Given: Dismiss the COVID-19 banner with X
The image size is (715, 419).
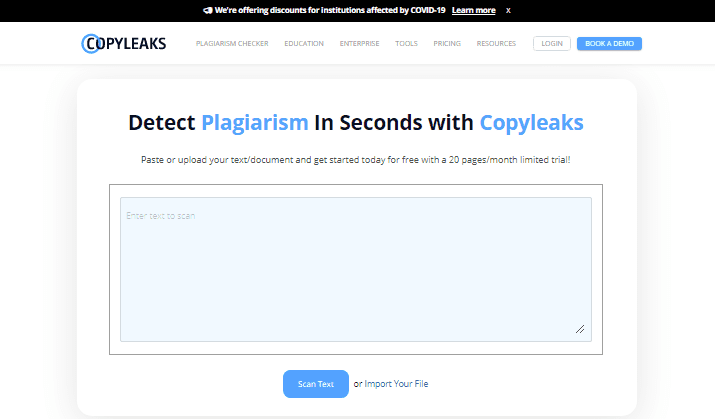Looking at the screenshot, I should pos(508,10).
